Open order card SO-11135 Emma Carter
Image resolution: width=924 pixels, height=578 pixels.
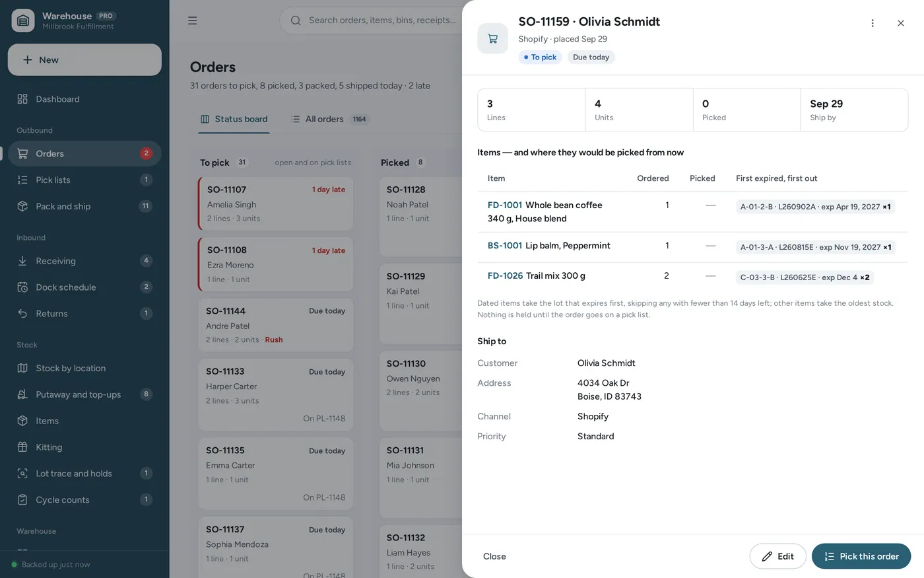click(276, 474)
